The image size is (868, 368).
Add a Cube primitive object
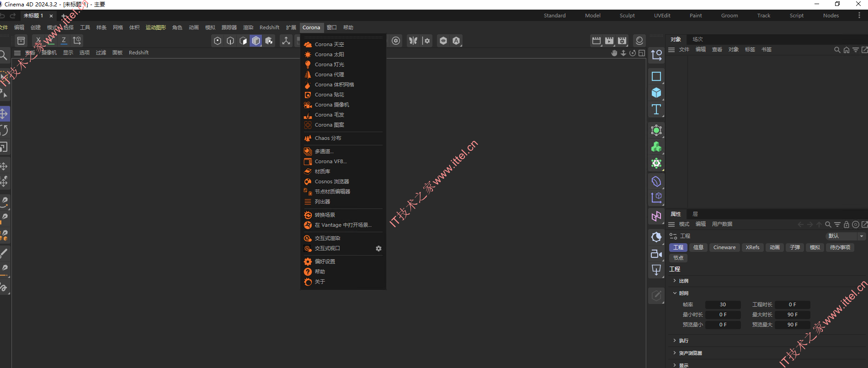click(x=656, y=93)
